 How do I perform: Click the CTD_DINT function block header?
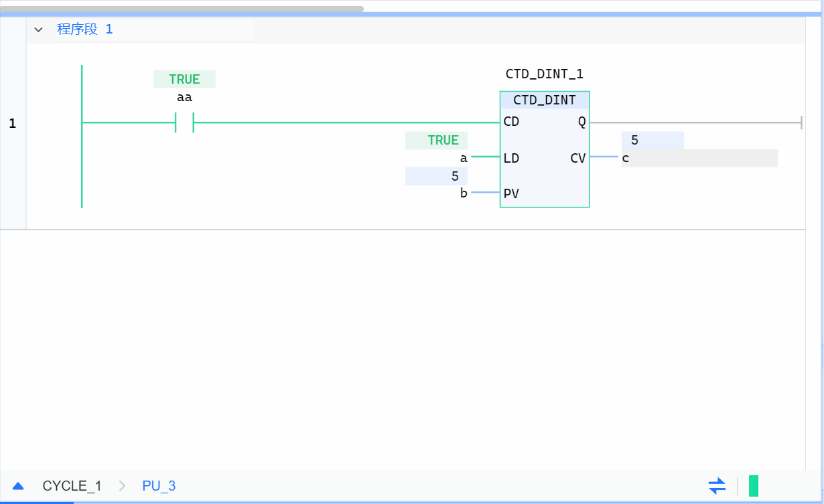(x=544, y=100)
